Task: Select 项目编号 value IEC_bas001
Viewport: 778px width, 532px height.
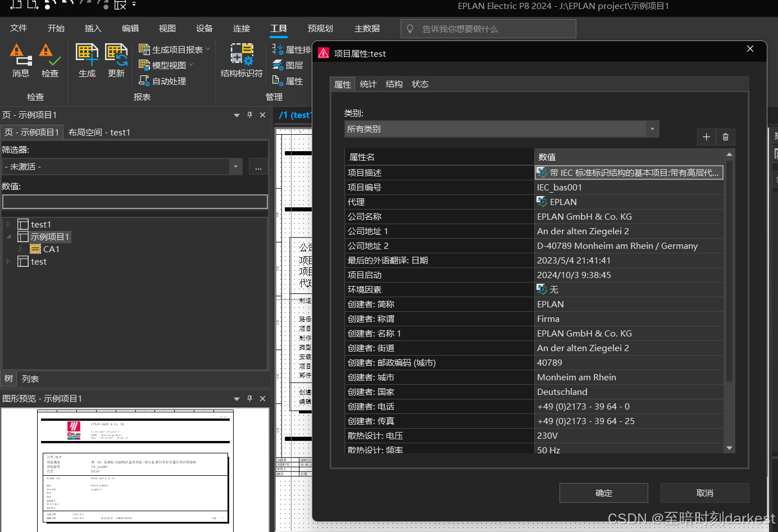Action: pos(629,187)
